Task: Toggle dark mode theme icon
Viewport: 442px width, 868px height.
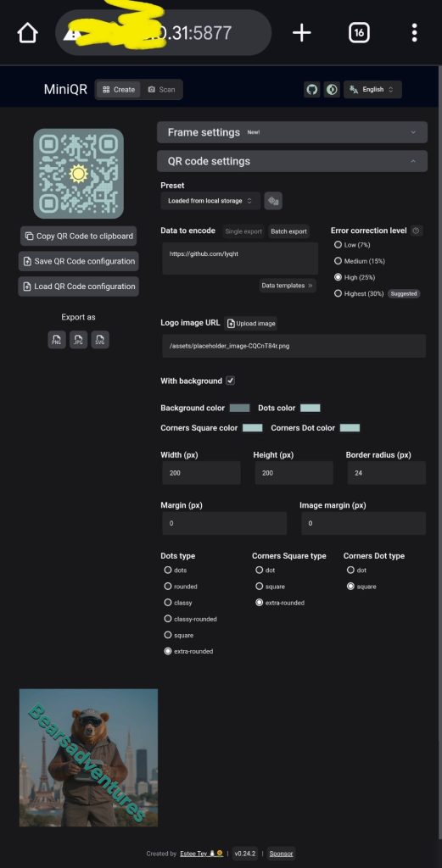Action: tap(332, 90)
